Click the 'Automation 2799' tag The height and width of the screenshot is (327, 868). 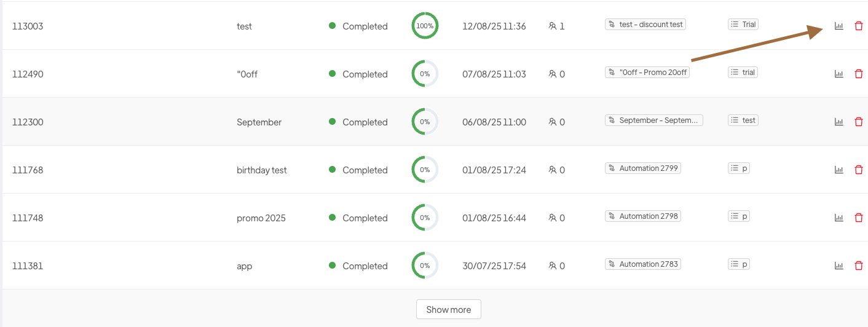pyautogui.click(x=643, y=168)
